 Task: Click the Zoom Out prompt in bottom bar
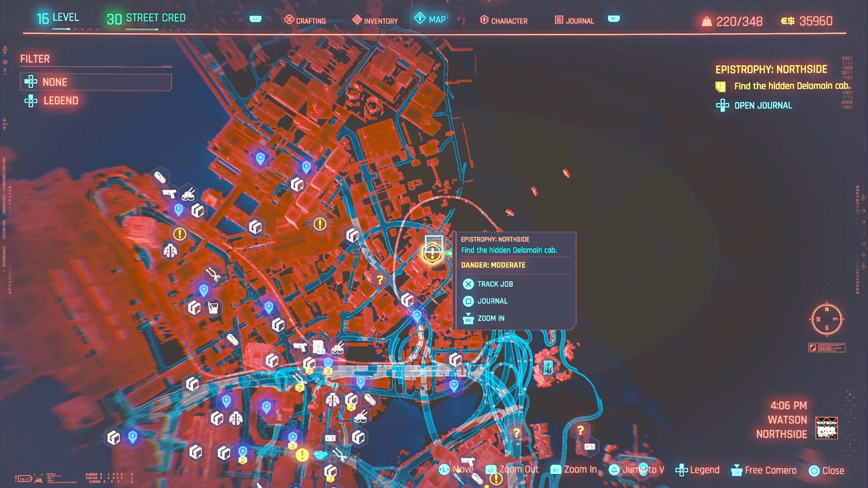pos(512,469)
